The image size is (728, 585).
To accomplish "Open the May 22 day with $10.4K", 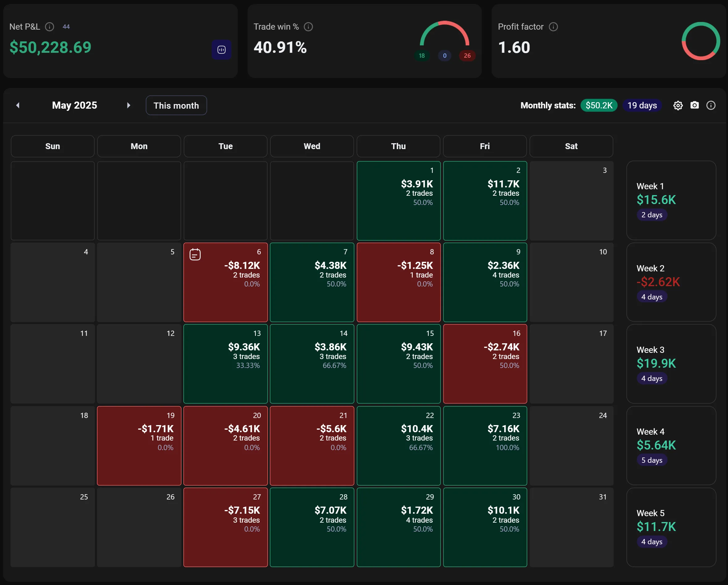I will click(x=399, y=445).
